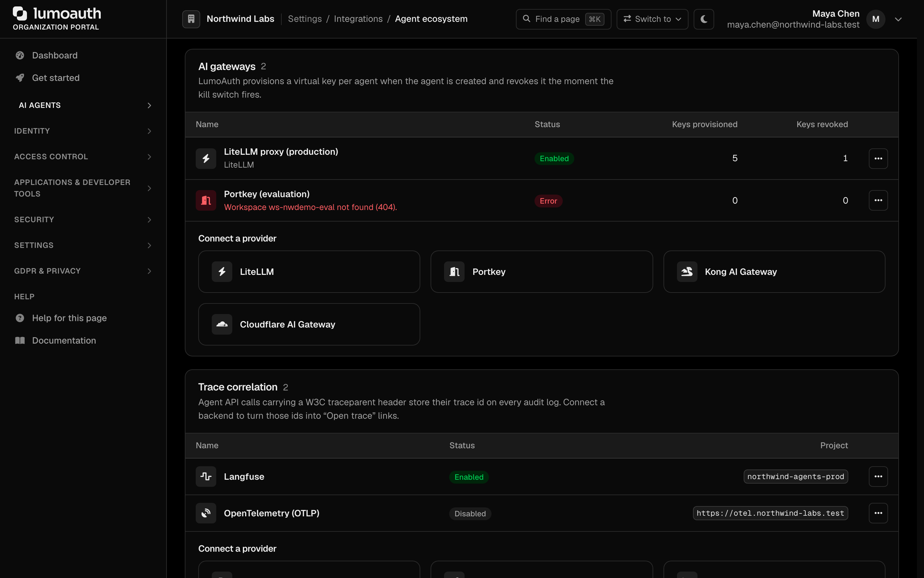Click the magnifier icon in Find a page
The image size is (924, 578).
(526, 19)
